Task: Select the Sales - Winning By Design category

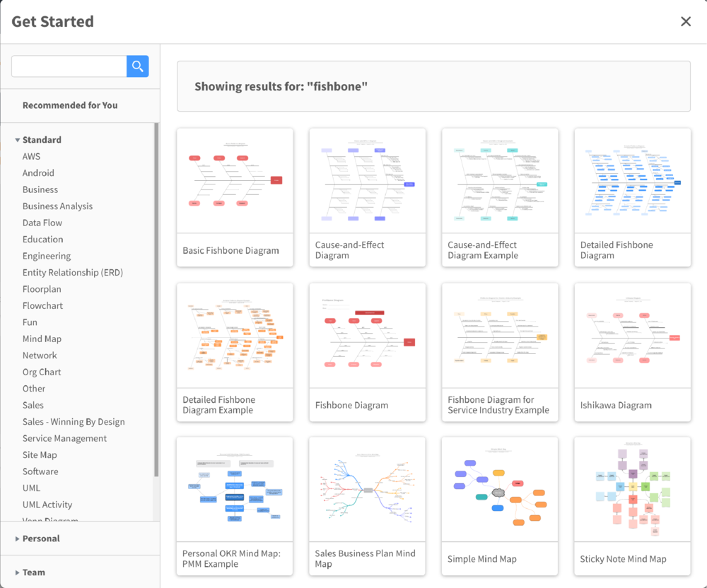Action: click(x=74, y=421)
